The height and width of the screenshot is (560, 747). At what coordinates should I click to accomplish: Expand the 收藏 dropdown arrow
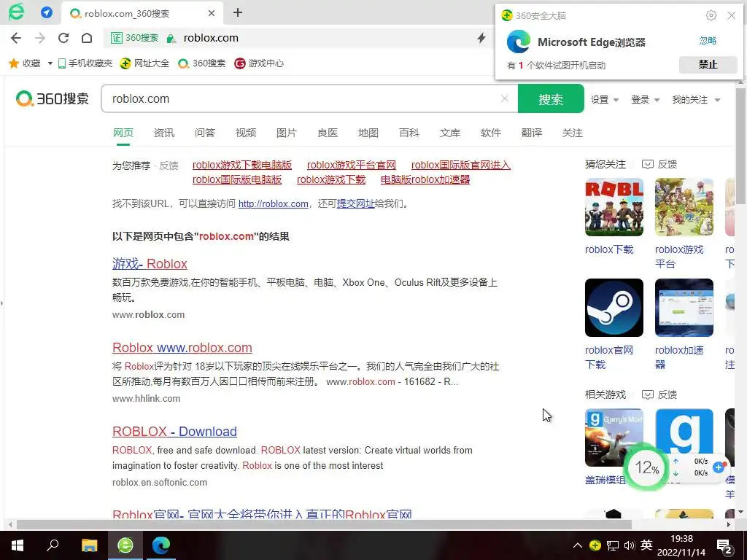(50, 63)
